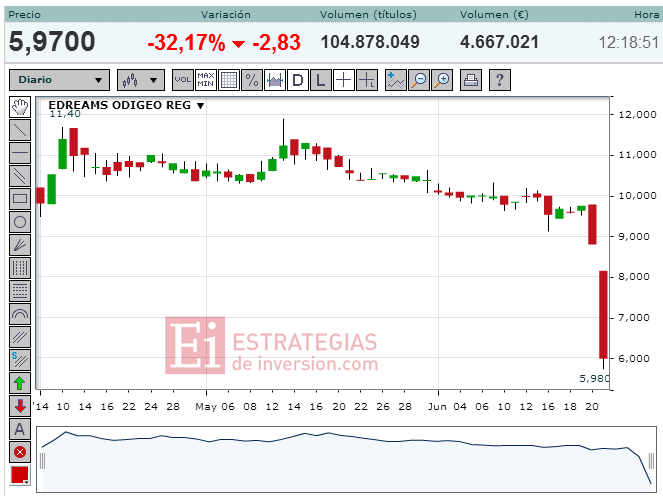Toggle the D button

click(x=298, y=80)
